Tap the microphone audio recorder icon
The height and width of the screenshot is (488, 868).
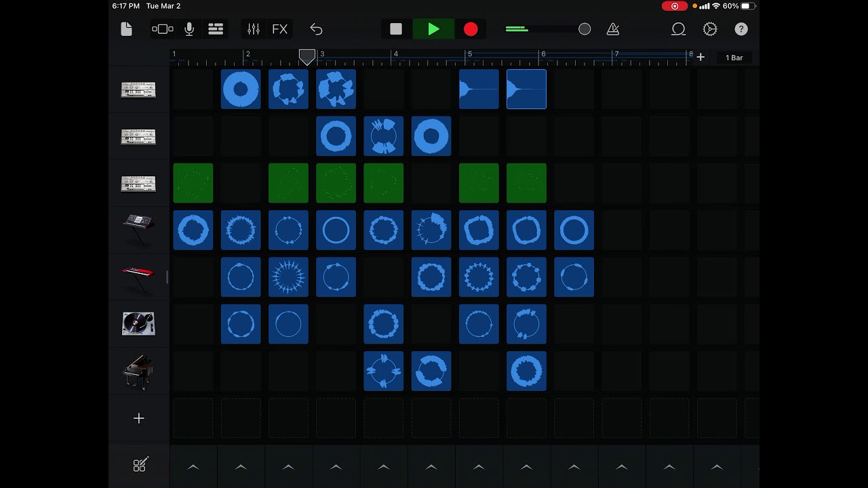[x=189, y=29]
